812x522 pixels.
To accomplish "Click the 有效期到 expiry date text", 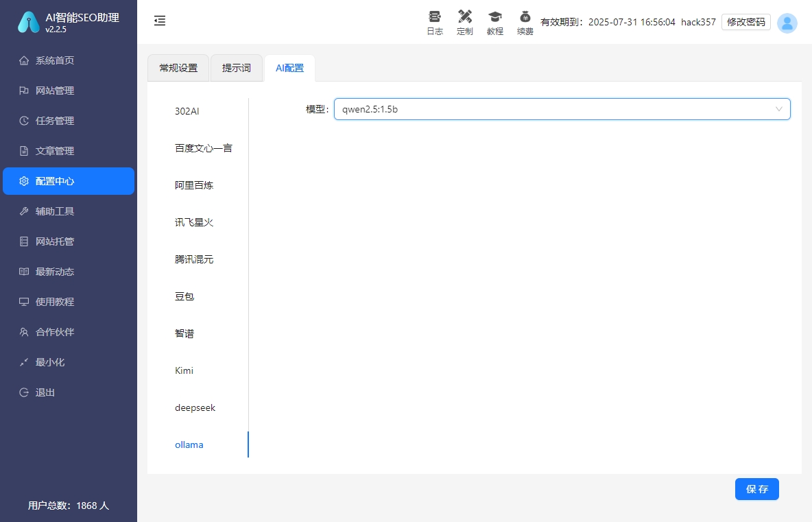I will [608, 22].
